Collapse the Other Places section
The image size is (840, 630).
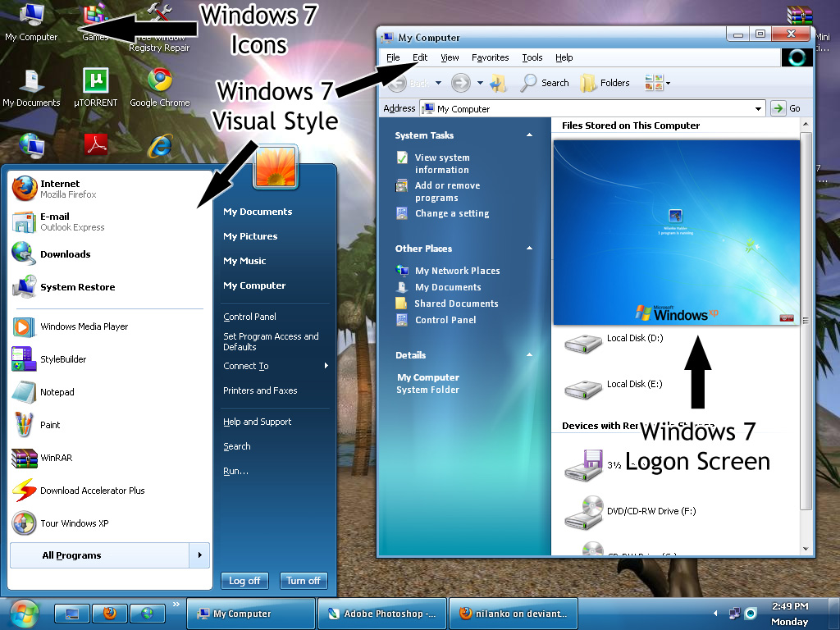click(529, 248)
